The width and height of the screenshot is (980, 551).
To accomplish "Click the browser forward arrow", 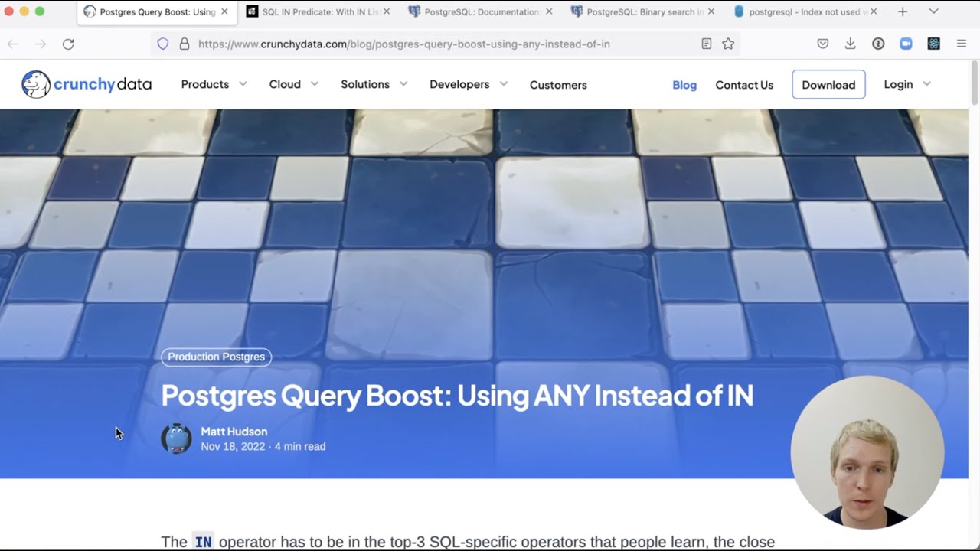I will coord(41,44).
